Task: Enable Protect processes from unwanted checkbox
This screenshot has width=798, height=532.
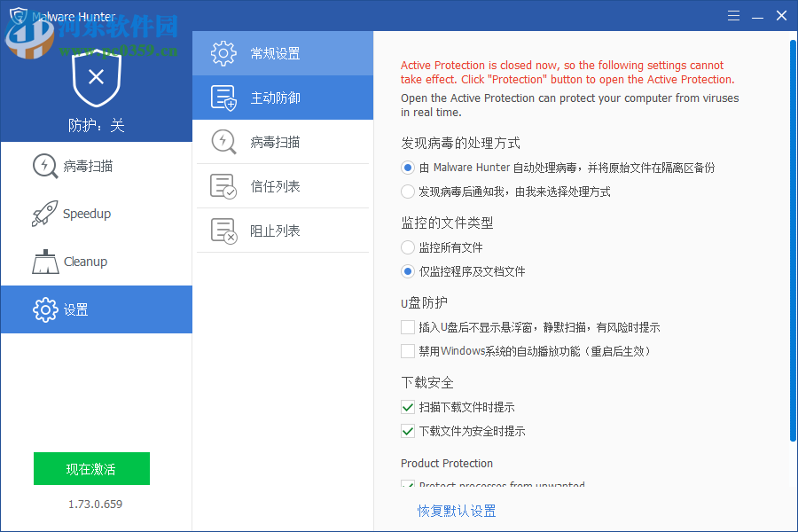Action: tap(408, 484)
